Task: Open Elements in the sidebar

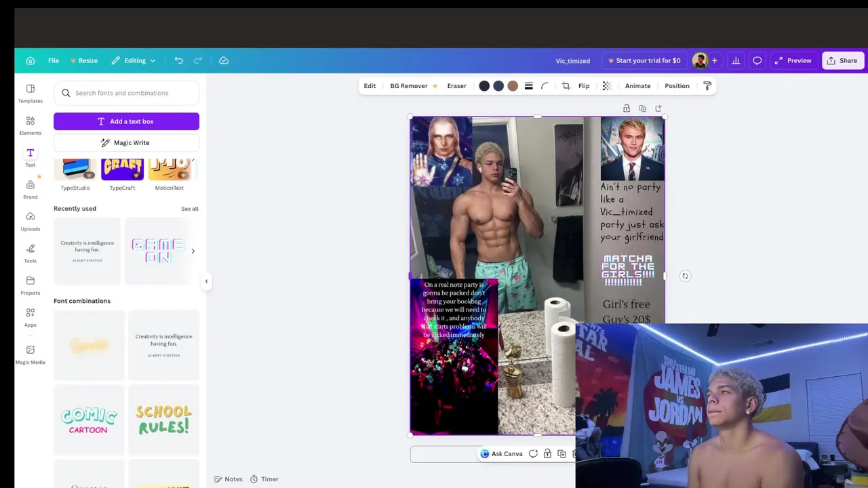Action: click(31, 125)
